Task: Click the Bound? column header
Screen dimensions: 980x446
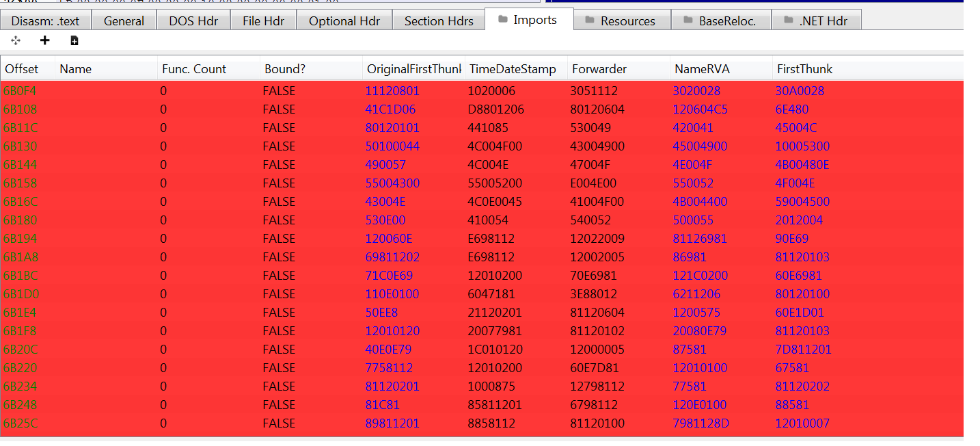Action: coord(311,69)
